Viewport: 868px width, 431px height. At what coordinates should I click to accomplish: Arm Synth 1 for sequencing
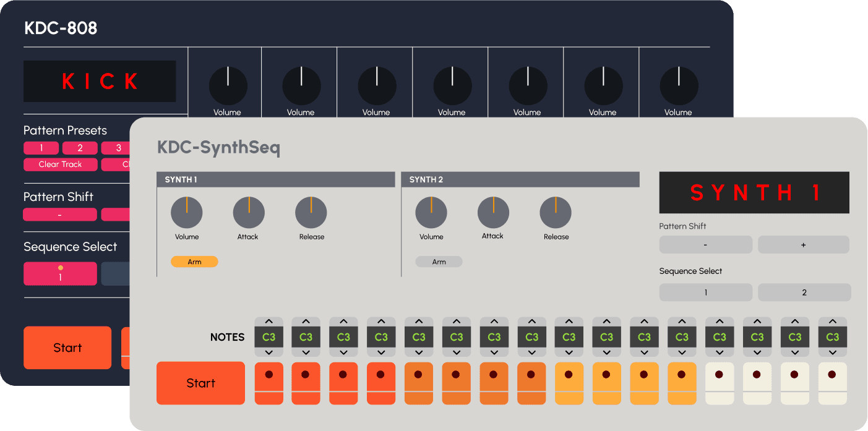[x=194, y=262]
